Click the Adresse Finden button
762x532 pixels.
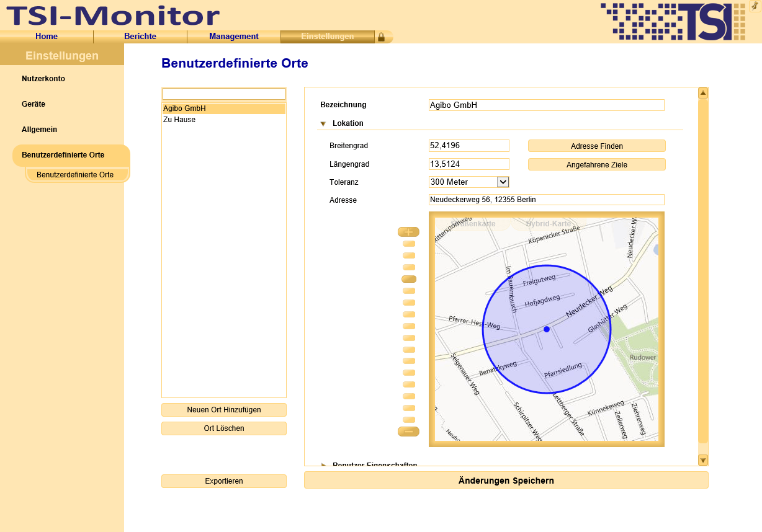pyautogui.click(x=596, y=146)
